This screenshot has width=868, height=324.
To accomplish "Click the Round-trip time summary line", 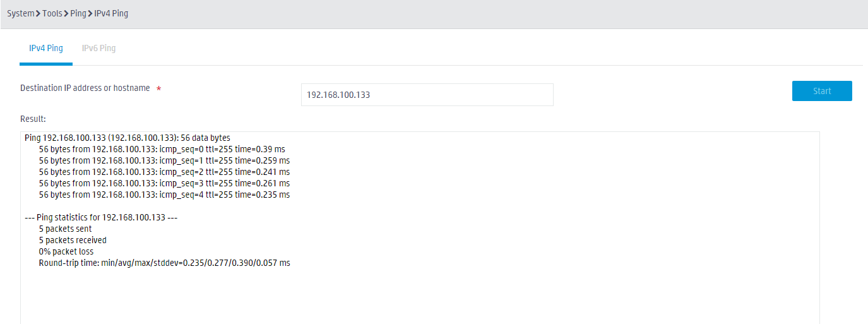I will click(164, 263).
